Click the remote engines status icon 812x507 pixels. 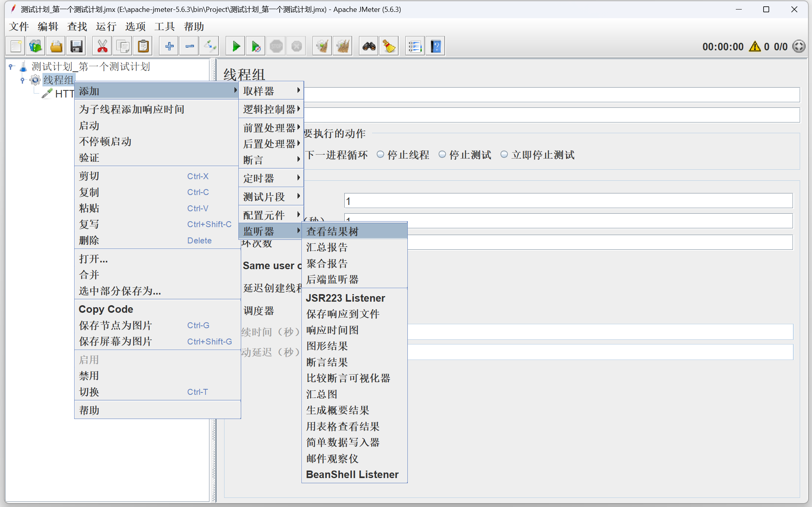(799, 46)
